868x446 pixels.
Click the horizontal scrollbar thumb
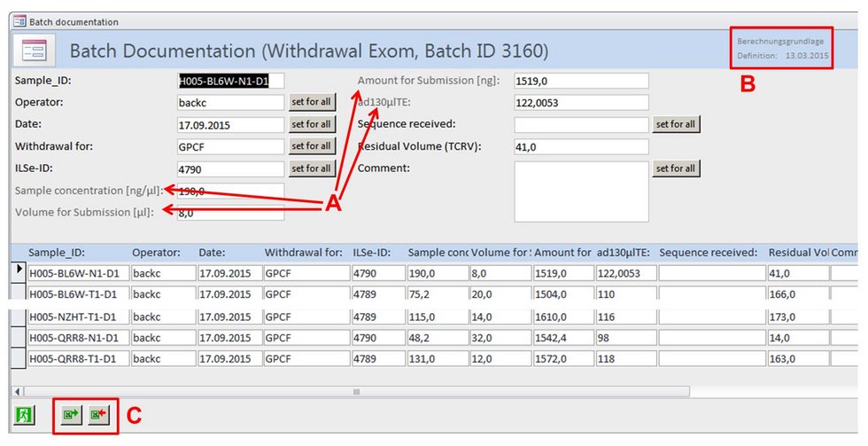click(x=356, y=392)
